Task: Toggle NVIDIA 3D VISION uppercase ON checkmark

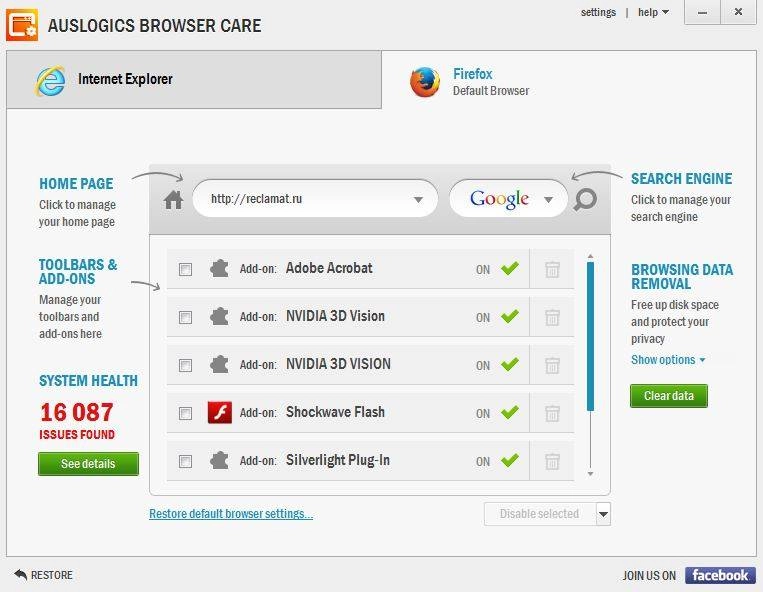Action: point(510,364)
